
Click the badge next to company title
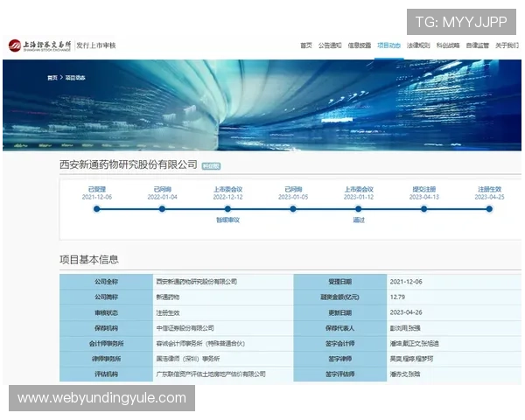point(211,166)
